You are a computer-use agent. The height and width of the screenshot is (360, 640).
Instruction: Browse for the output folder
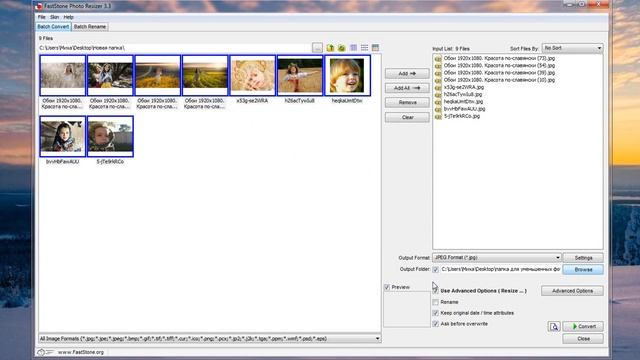583,270
